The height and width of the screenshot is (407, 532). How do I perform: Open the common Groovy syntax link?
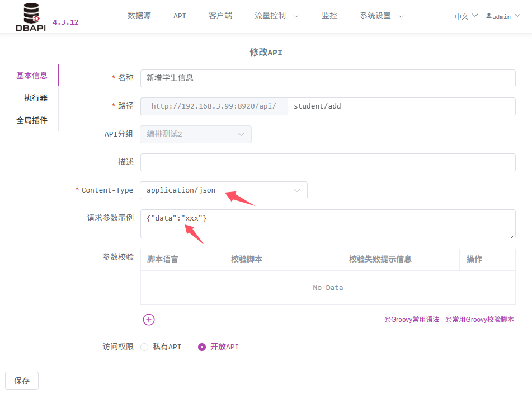point(412,320)
